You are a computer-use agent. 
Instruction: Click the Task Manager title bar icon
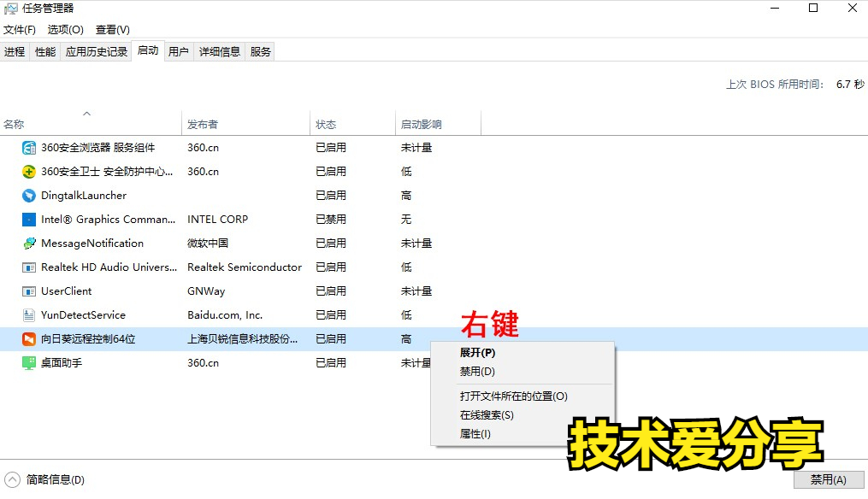11,8
